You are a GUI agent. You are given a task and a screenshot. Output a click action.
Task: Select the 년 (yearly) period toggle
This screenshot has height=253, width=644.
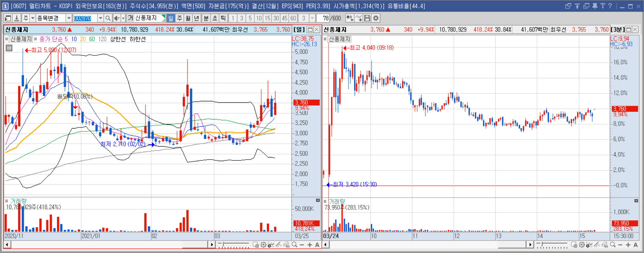[x=197, y=18]
